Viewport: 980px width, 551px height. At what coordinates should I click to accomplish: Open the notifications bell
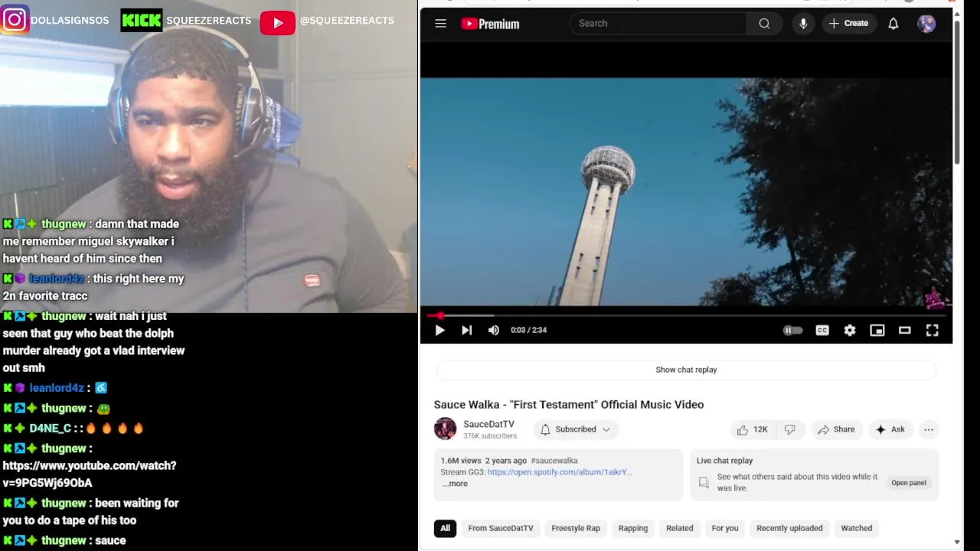[893, 24]
